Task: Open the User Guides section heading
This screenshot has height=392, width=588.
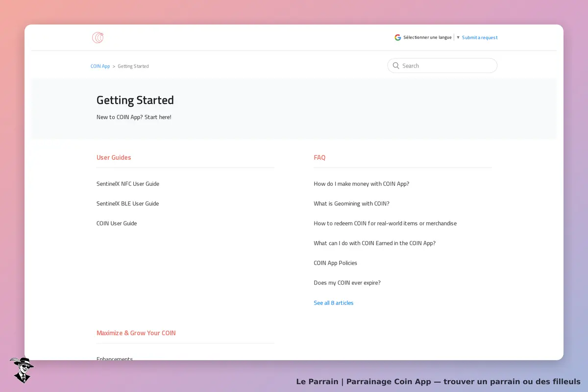Action: coord(114,157)
